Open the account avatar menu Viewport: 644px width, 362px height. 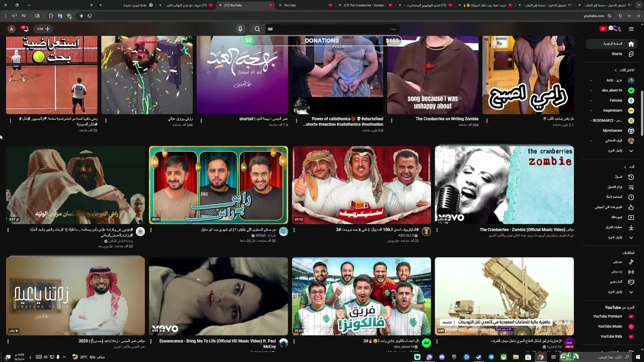pos(11,29)
